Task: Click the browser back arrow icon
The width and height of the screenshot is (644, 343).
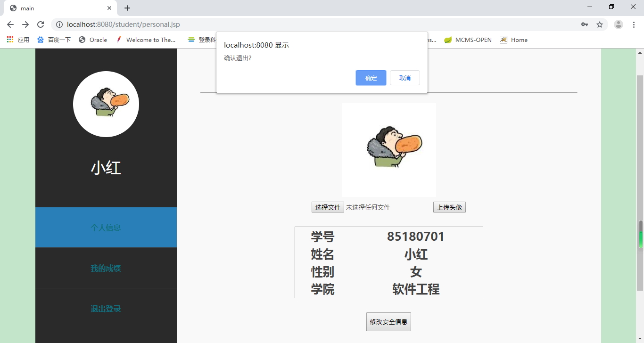Action: [x=10, y=24]
